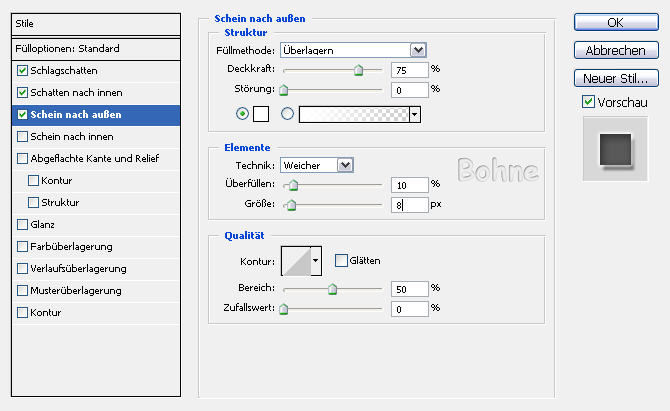Disable the Schlagschatten checkbox
Viewport: 670px width, 411px height.
click(23, 71)
